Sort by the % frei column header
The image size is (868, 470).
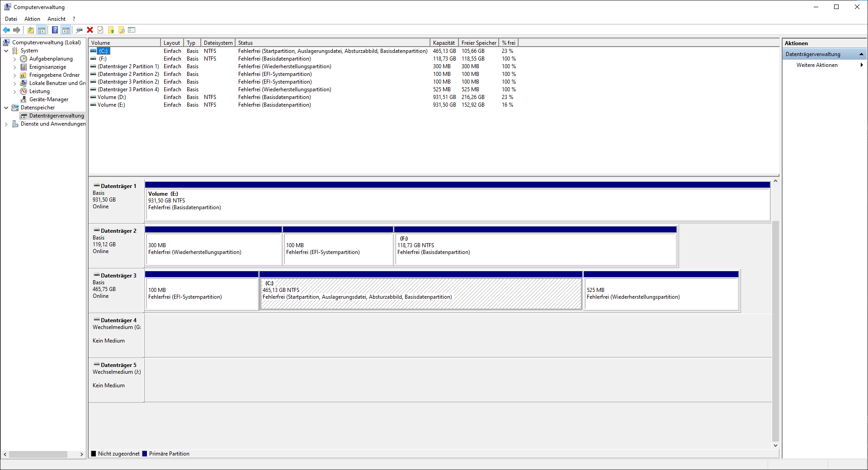pyautogui.click(x=509, y=43)
